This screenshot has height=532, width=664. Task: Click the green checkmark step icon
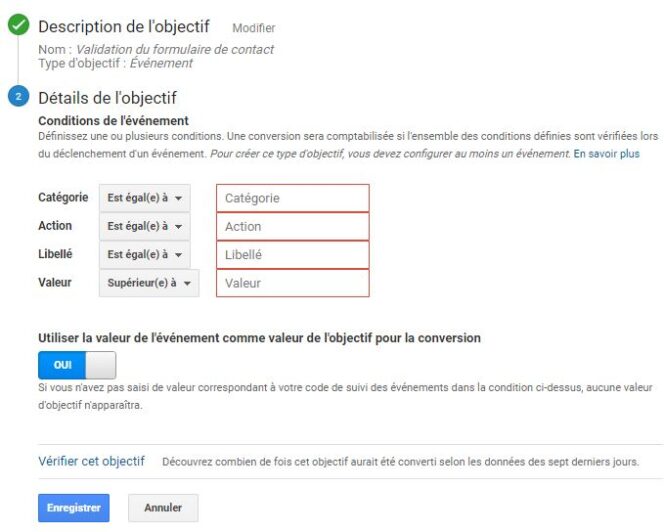click(18, 27)
